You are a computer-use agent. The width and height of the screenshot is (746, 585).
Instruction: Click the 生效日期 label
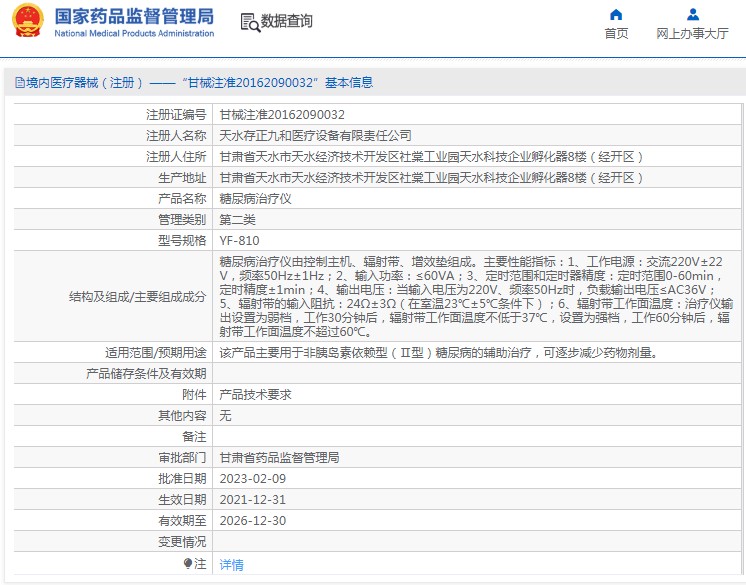coord(182,499)
